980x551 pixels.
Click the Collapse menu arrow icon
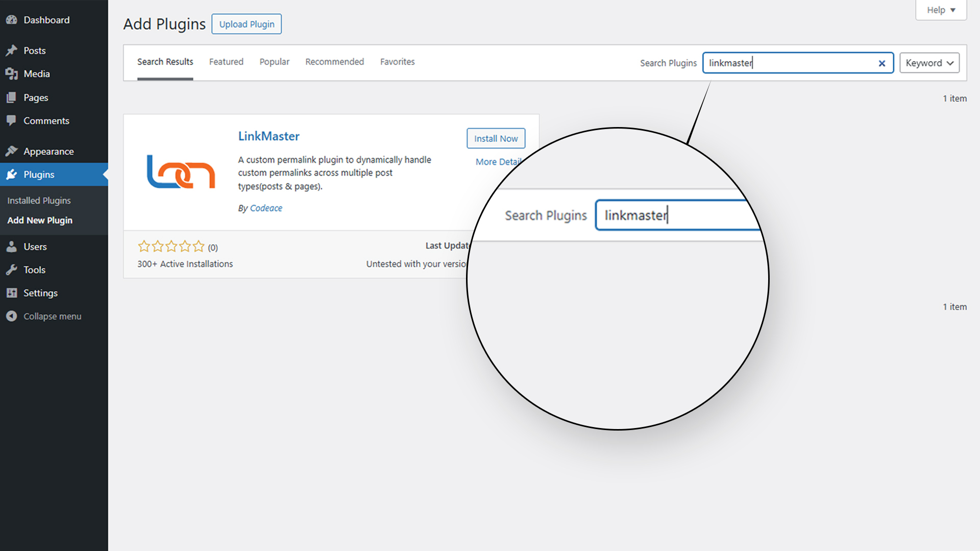[12, 316]
